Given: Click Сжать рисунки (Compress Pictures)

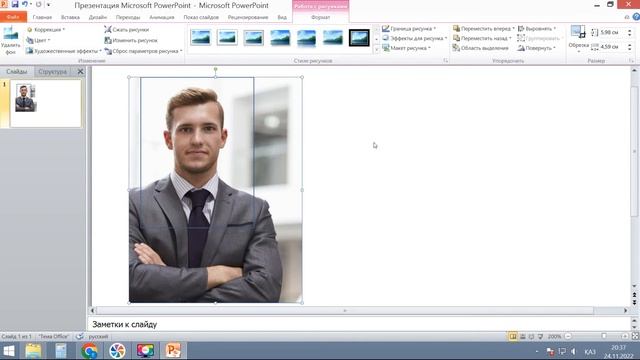Looking at the screenshot, I should (x=127, y=30).
